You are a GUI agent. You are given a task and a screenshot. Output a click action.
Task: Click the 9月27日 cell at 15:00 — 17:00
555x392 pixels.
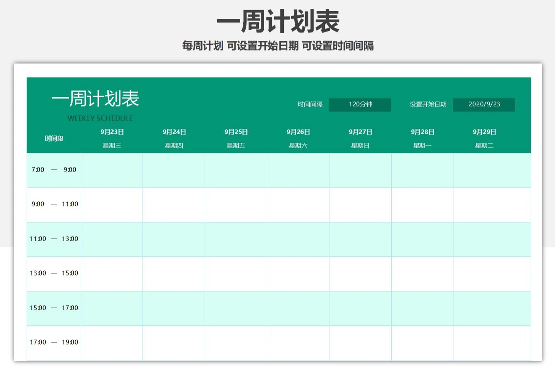360,308
